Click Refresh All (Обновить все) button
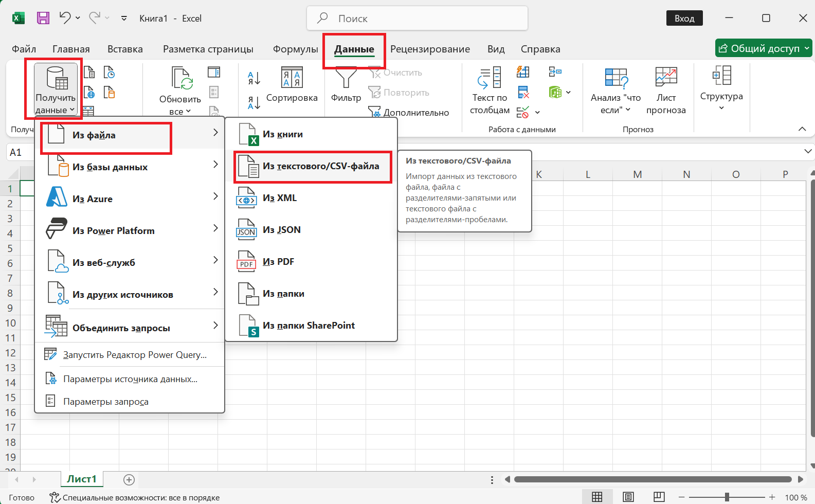The image size is (815, 504). 180,91
